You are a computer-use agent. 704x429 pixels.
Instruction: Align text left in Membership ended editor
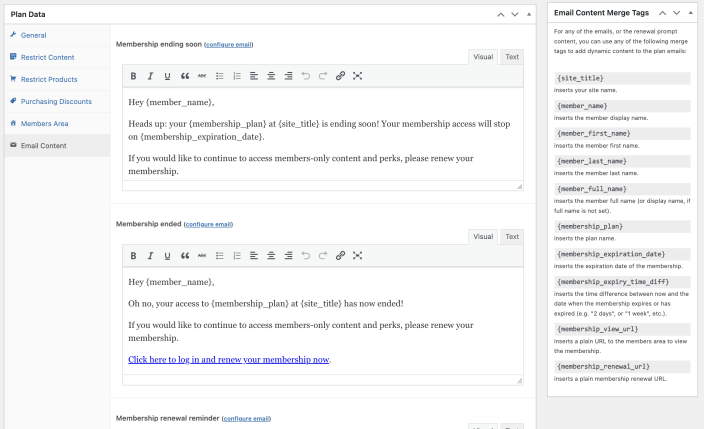point(254,256)
